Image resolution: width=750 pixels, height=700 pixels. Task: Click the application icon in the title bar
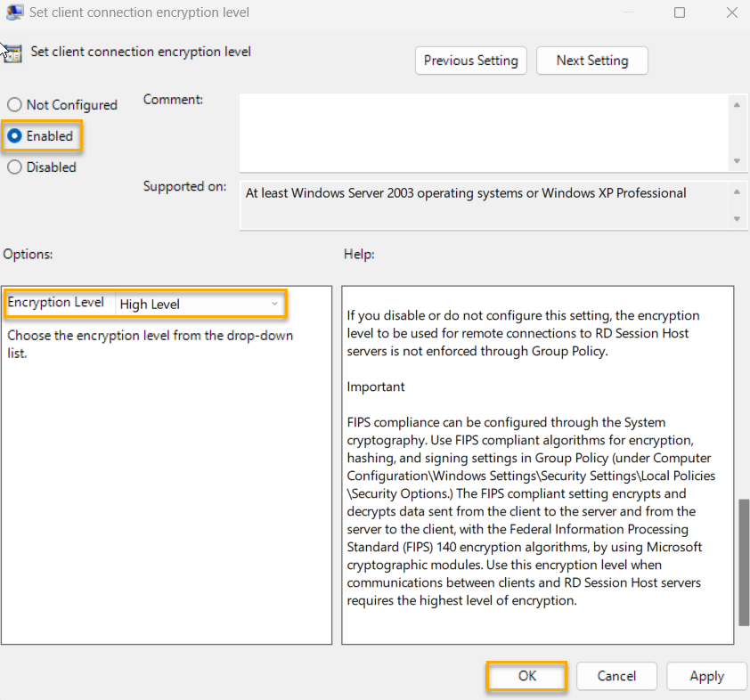click(x=15, y=12)
